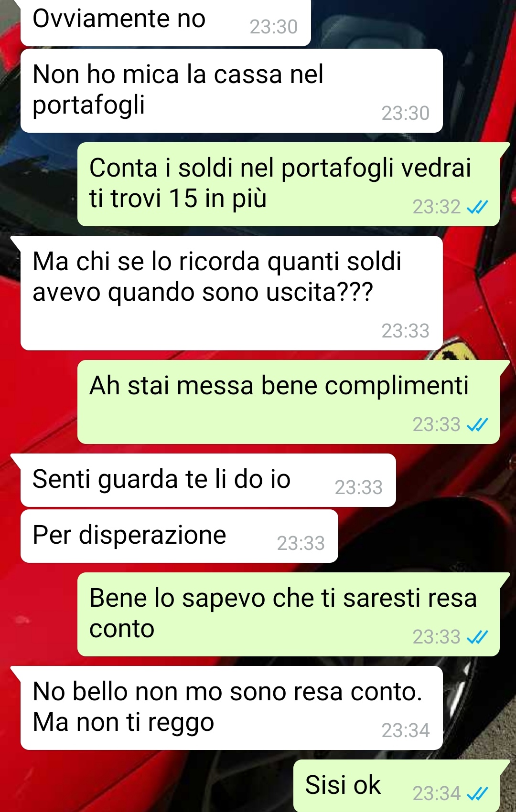516x812 pixels.
Task: Tap 23:33 timestamp on 'Senti guarda' bubble
Action: (359, 487)
